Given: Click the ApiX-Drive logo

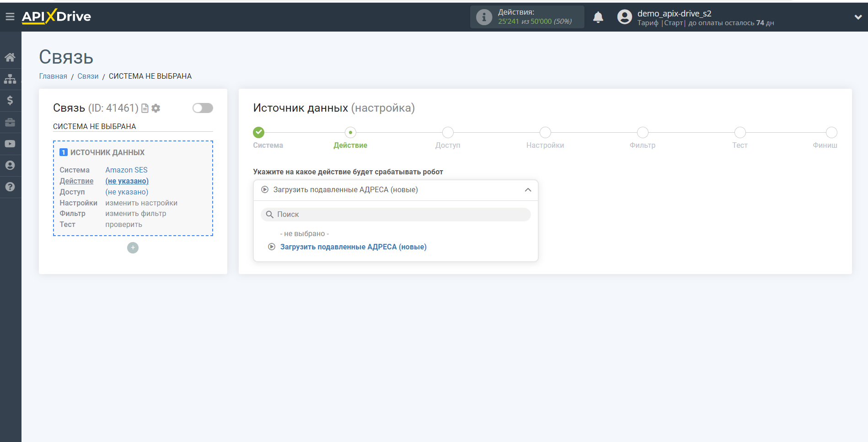Looking at the screenshot, I should pos(56,16).
